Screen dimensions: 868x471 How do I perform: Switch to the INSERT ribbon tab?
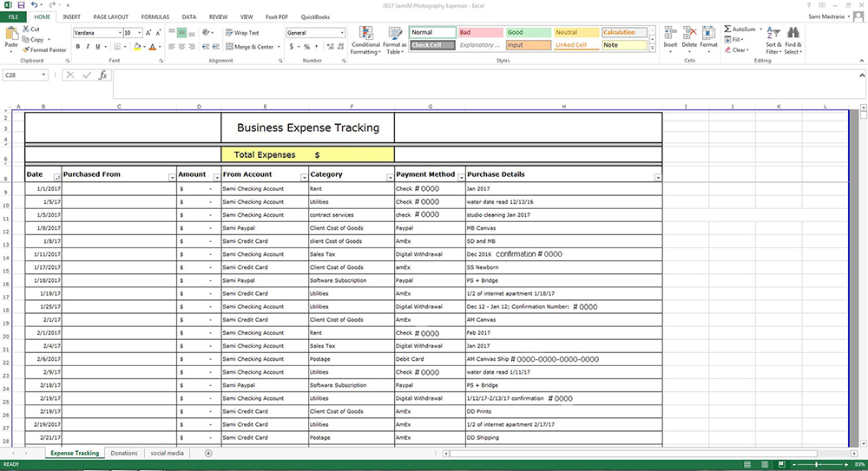71,17
